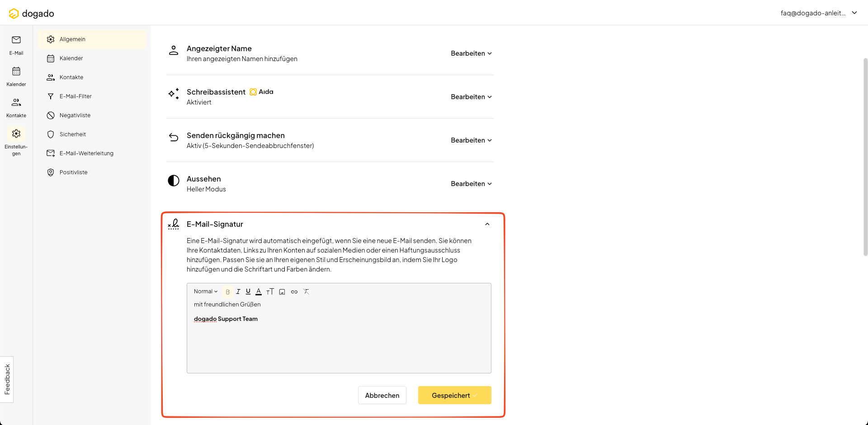868x425 pixels.
Task: Click the Angezeigter Name person icon
Action: pos(174,50)
